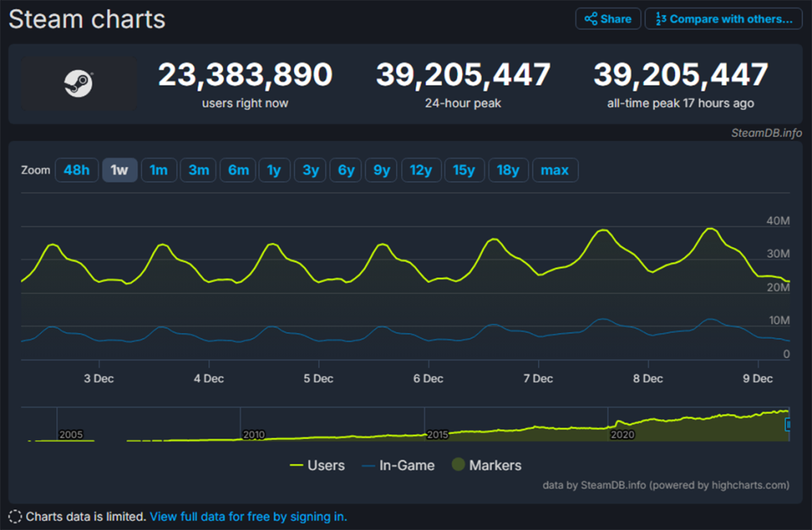
Task: Click the 40M y-axis label
Action: point(778,220)
